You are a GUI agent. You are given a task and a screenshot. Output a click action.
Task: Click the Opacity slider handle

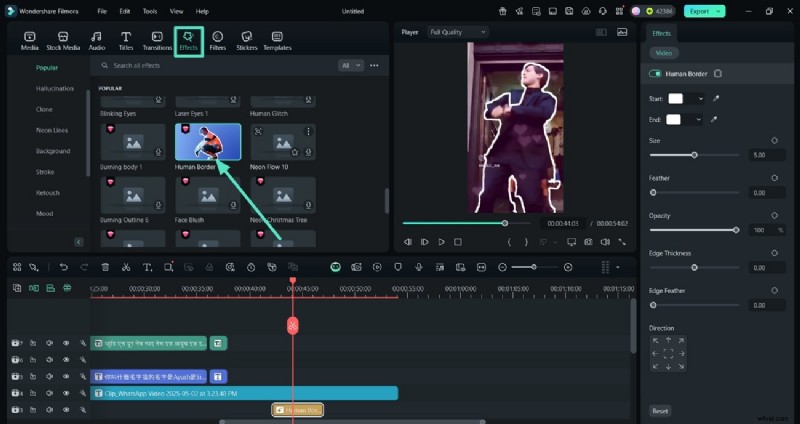(x=736, y=230)
